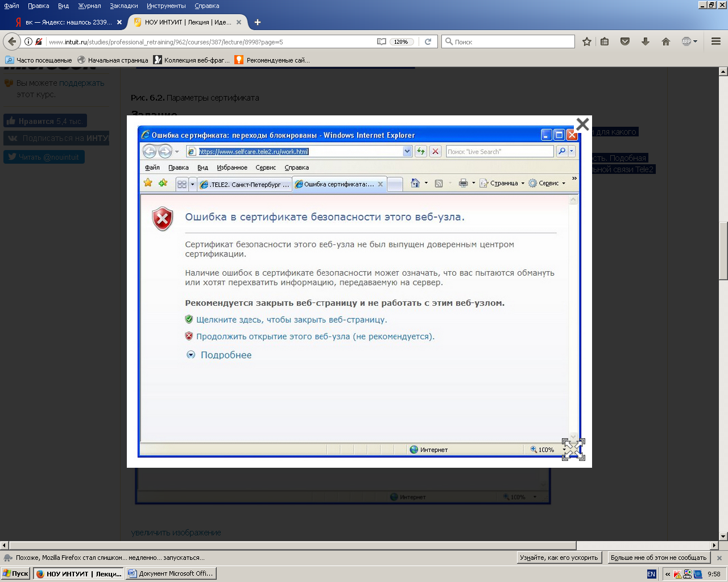Click the Kaspersky tray icon
The image size is (728, 582).
tap(678, 574)
